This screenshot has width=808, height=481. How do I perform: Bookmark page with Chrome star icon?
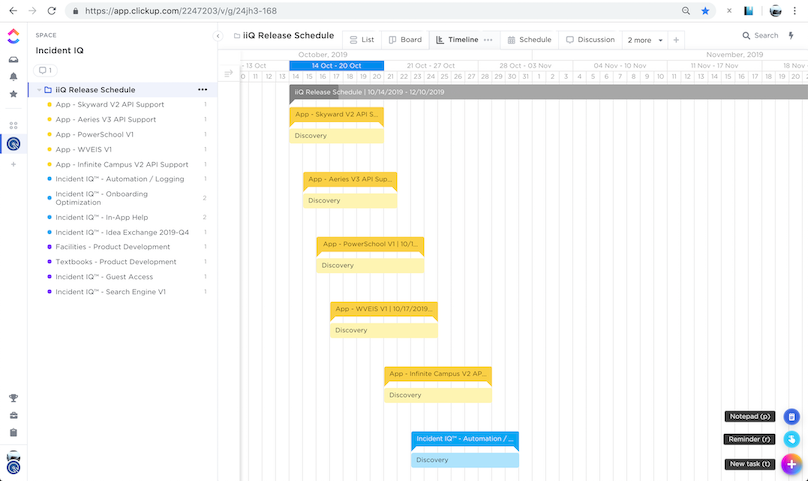click(706, 11)
